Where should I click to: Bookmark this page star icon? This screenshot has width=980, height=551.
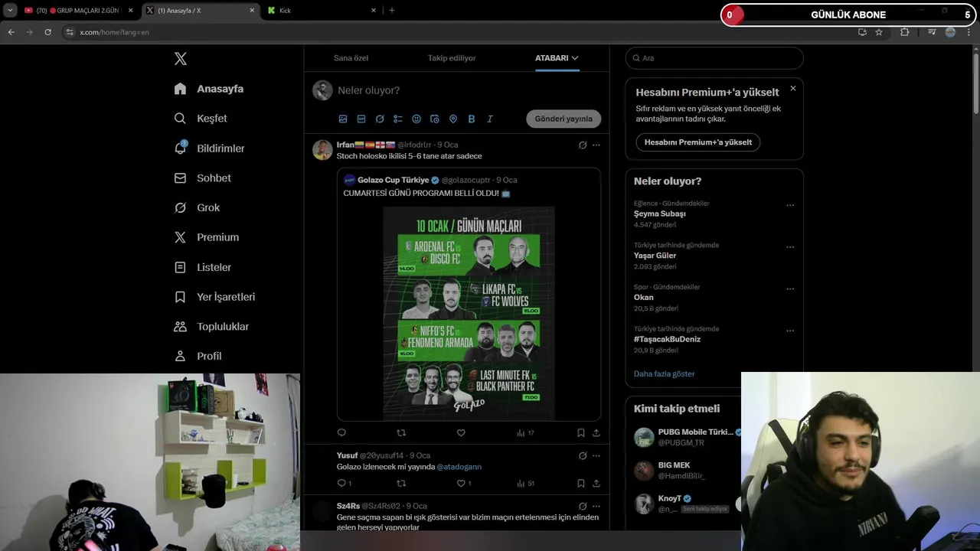(879, 32)
